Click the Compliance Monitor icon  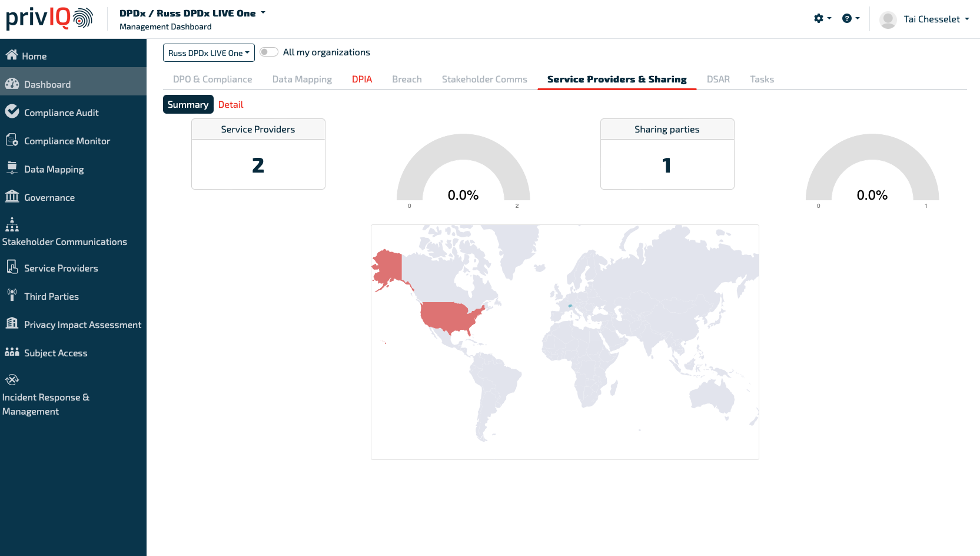12,140
